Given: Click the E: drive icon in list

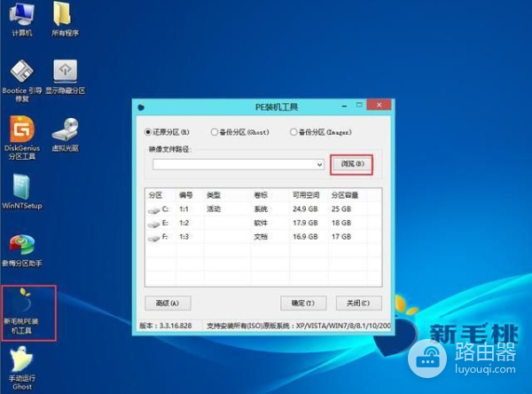Looking at the screenshot, I should [153, 225].
